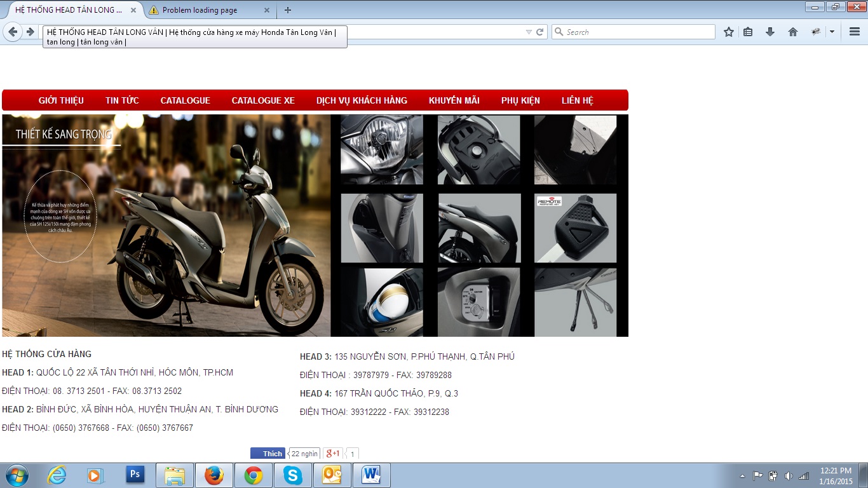Close the Problem loading page tab
This screenshot has height=488, width=868.
[x=266, y=10]
